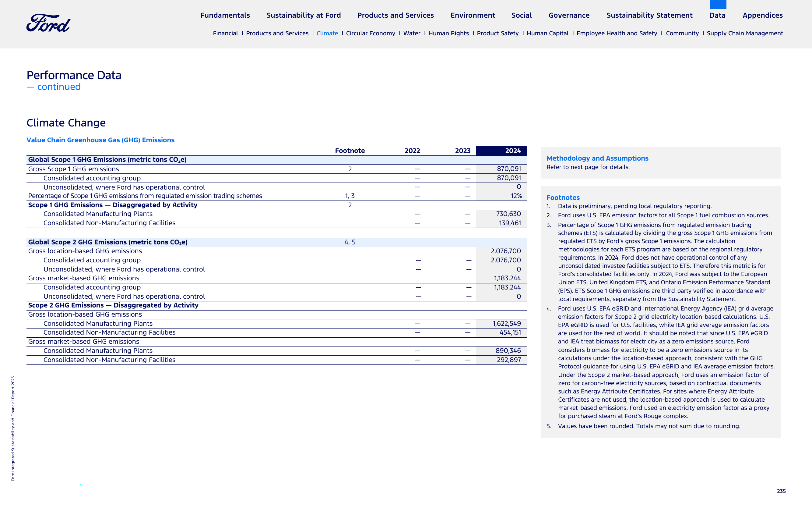Click Global Scope 2 GHG Emissions heading
This screenshot has height=508, width=812.
(x=108, y=242)
